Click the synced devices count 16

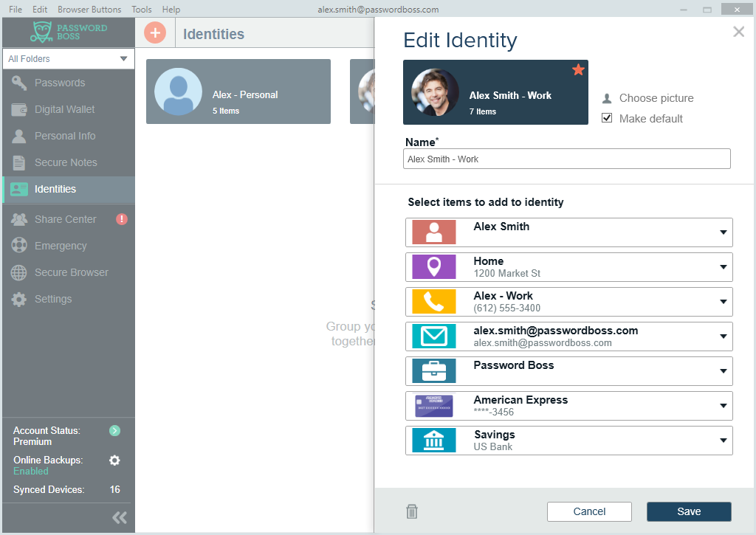(x=114, y=490)
